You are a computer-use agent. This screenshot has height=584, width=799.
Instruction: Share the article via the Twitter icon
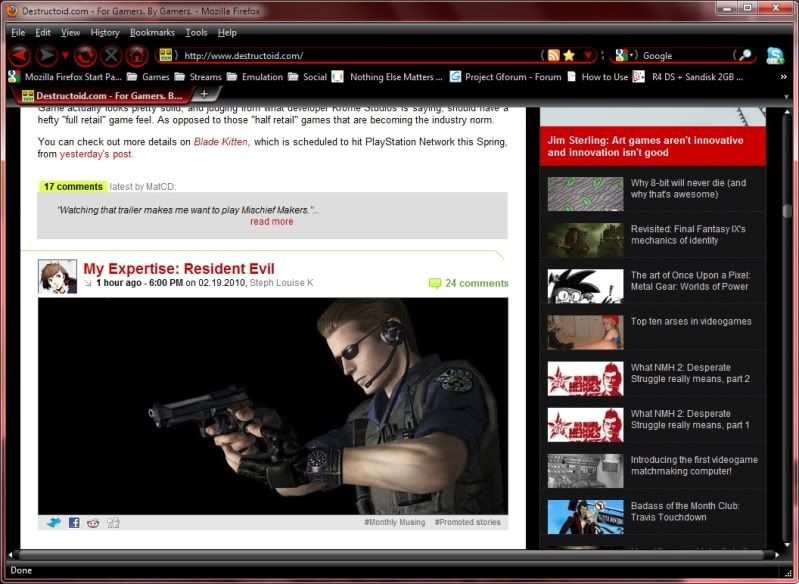pos(54,522)
